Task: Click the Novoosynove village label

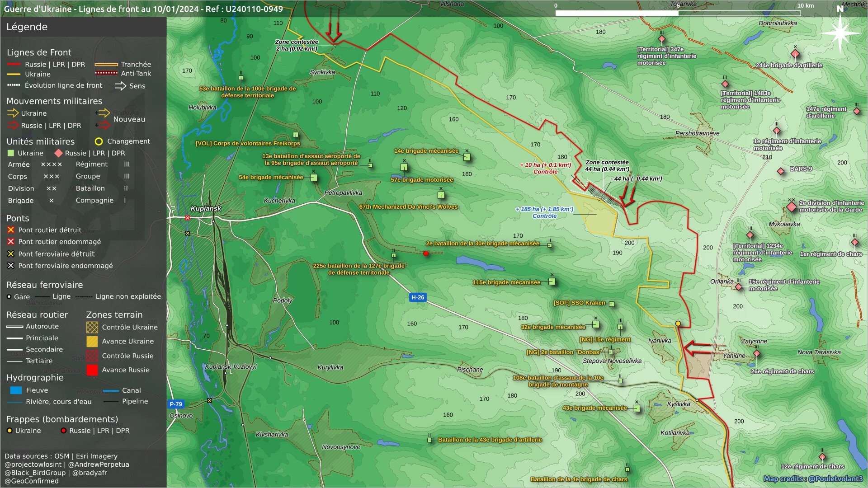Action: coord(341,447)
